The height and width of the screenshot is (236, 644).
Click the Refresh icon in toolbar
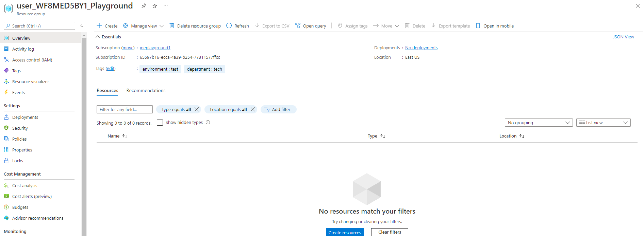tap(229, 26)
